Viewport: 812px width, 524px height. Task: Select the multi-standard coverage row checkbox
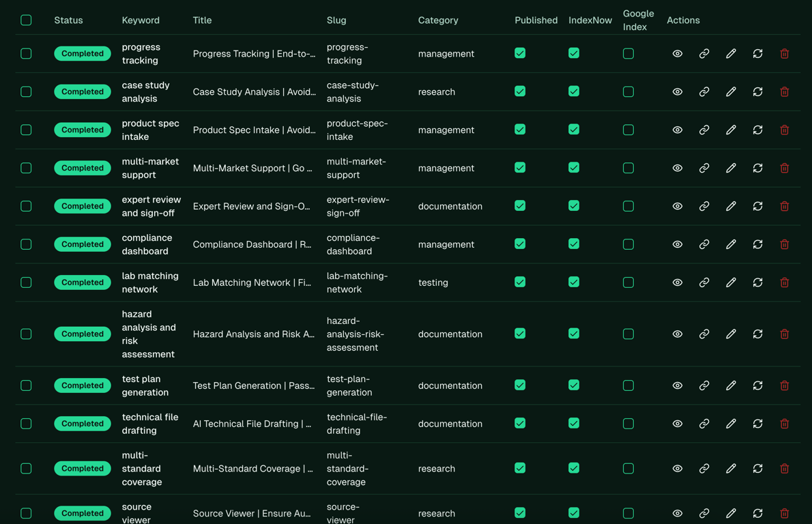[x=26, y=469]
